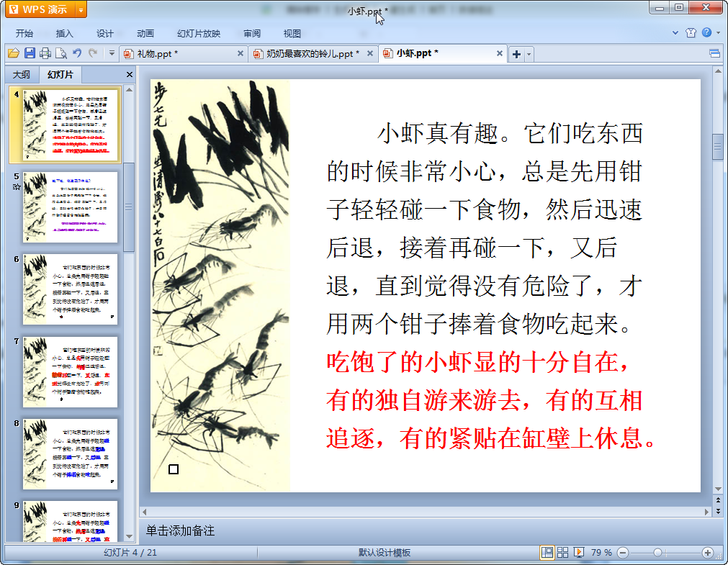The width and height of the screenshot is (728, 565).
Task: Switch to the 幻灯片 thumbnails tab
Action: (60, 74)
